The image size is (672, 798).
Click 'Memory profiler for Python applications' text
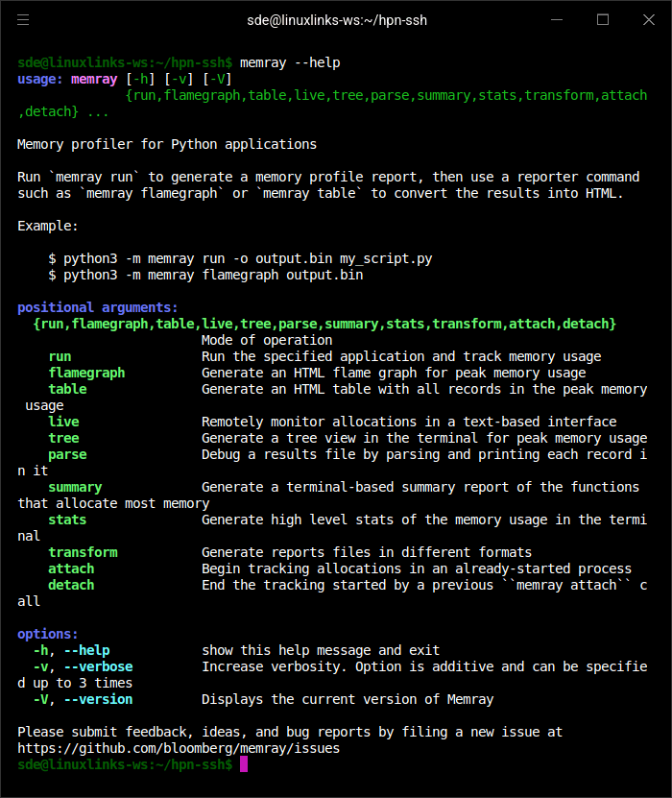[x=167, y=145]
